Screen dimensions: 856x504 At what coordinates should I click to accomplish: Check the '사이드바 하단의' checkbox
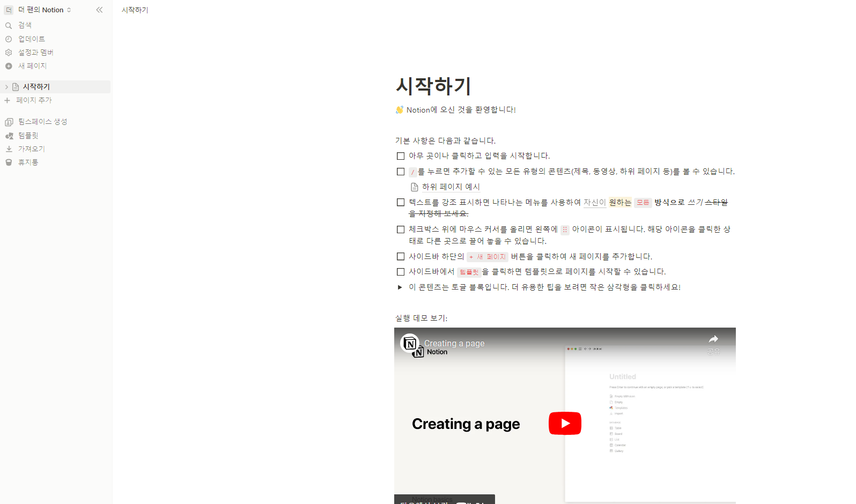click(x=401, y=256)
